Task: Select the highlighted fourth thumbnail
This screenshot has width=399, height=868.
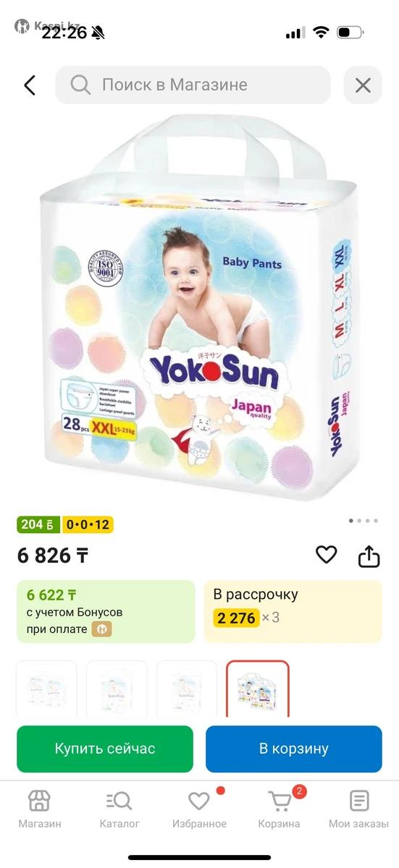Action: 257,688
